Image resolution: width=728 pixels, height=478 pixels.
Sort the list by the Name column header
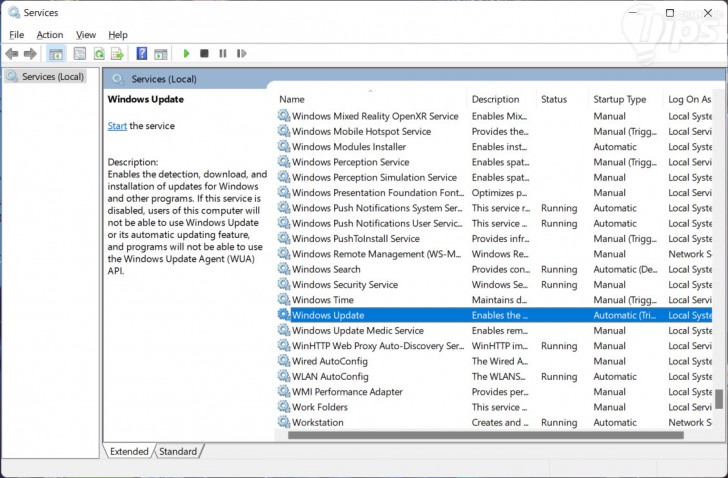[292, 99]
